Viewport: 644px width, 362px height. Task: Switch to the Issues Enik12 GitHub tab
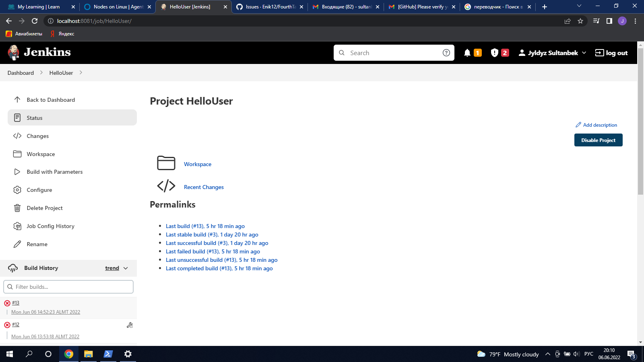(x=269, y=7)
